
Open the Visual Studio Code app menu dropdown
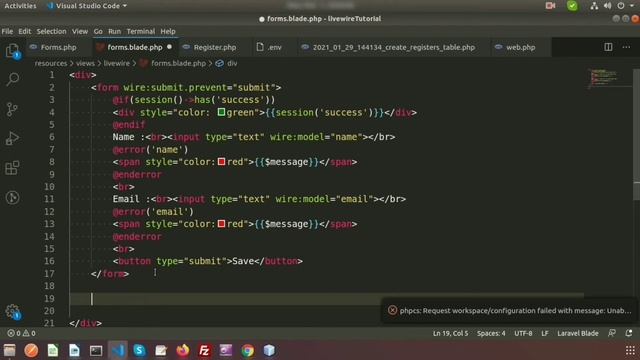click(x=87, y=6)
